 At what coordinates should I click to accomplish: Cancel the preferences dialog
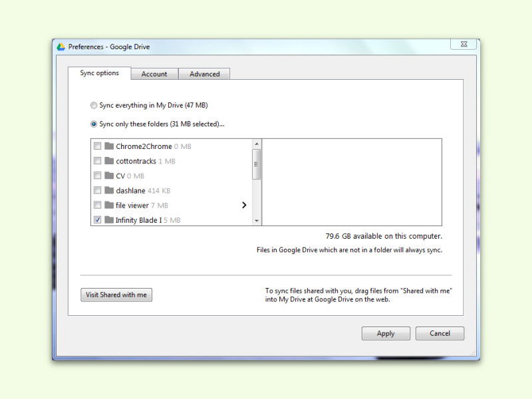coord(440,334)
